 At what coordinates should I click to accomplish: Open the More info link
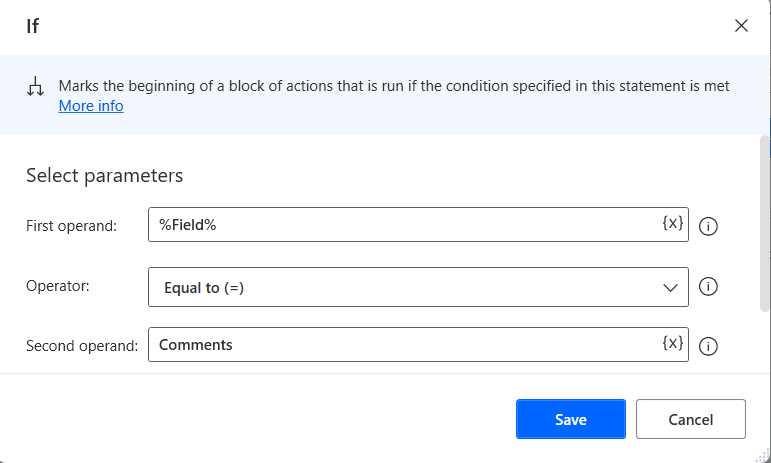[91, 106]
